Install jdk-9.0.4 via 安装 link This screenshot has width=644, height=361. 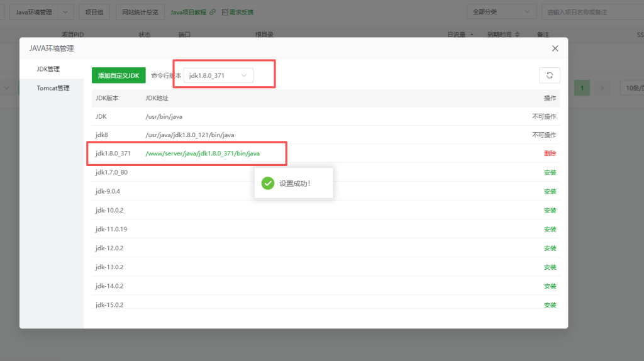point(550,191)
